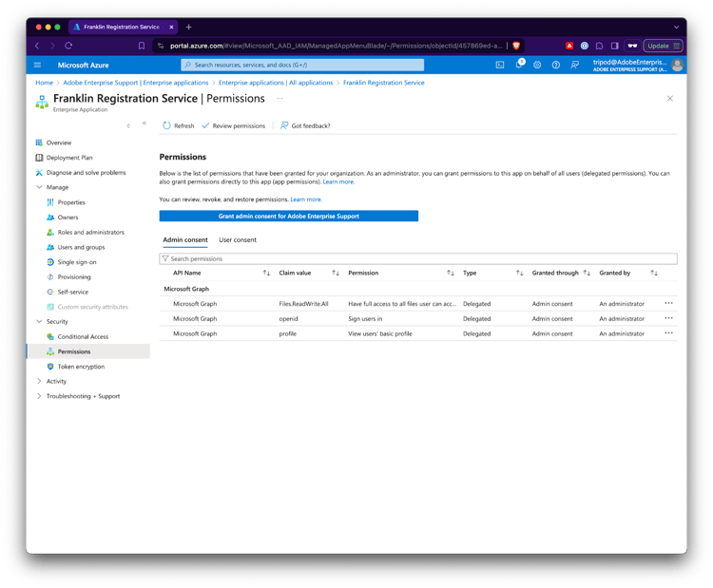Open Provisioning in side menu
This screenshot has height=588, width=713.
tap(73, 276)
